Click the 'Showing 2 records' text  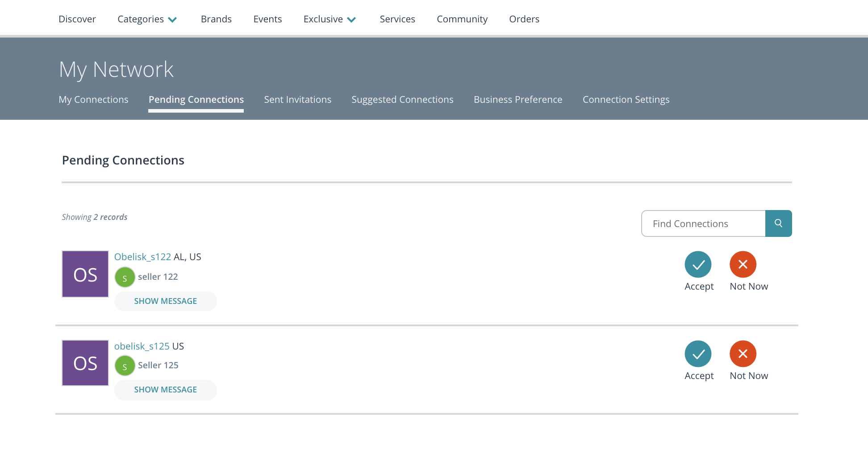95,217
